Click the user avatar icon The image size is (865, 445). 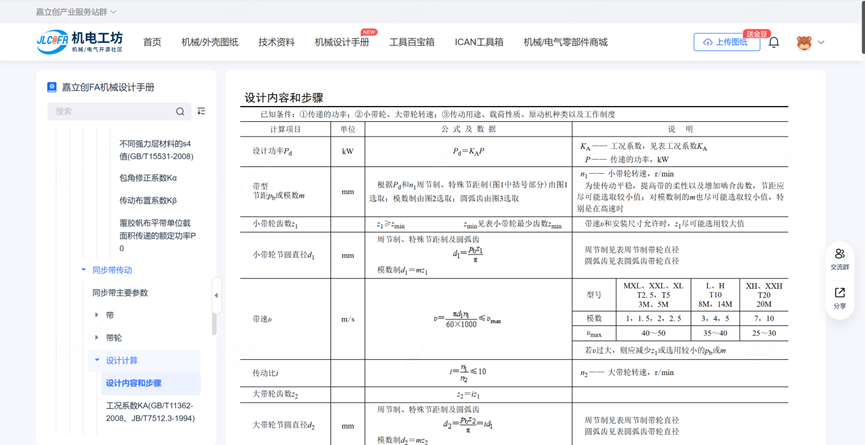click(x=804, y=43)
